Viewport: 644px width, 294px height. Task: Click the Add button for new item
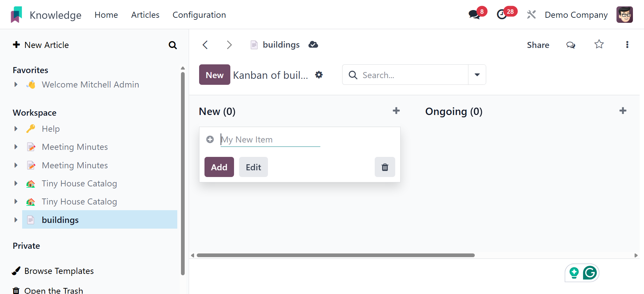219,167
